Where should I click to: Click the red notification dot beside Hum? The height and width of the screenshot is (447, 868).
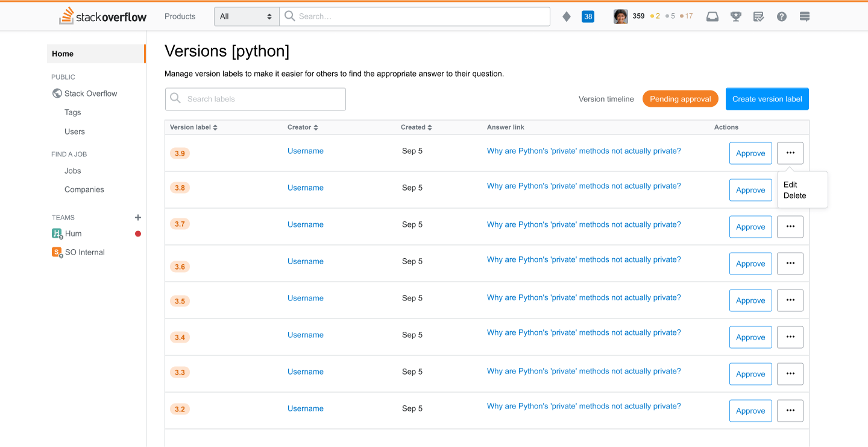coord(138,233)
